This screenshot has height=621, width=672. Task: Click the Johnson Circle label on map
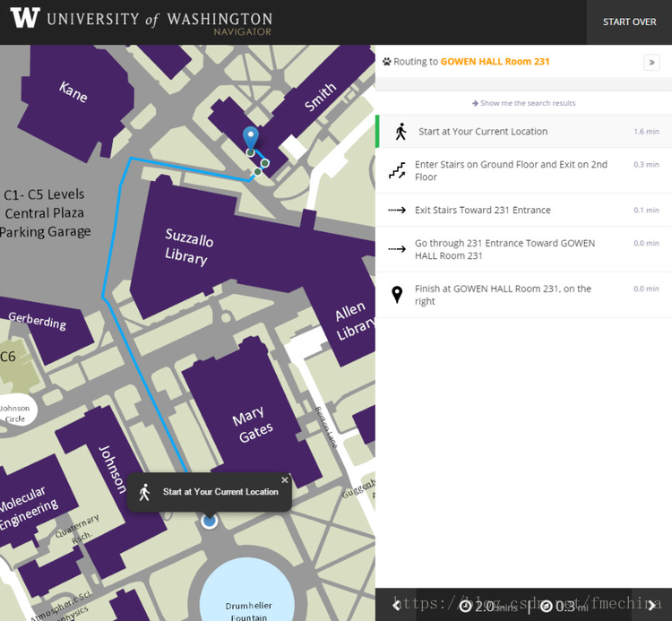pos(15,414)
